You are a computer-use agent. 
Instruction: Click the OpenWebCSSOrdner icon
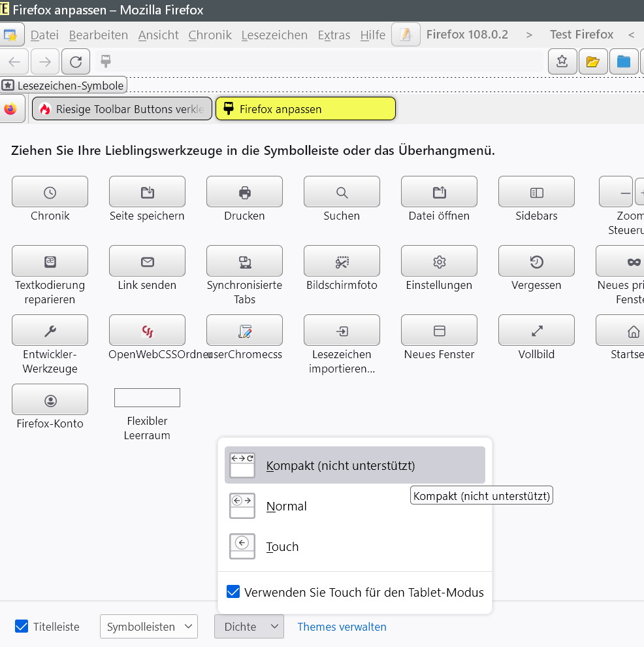(x=147, y=331)
